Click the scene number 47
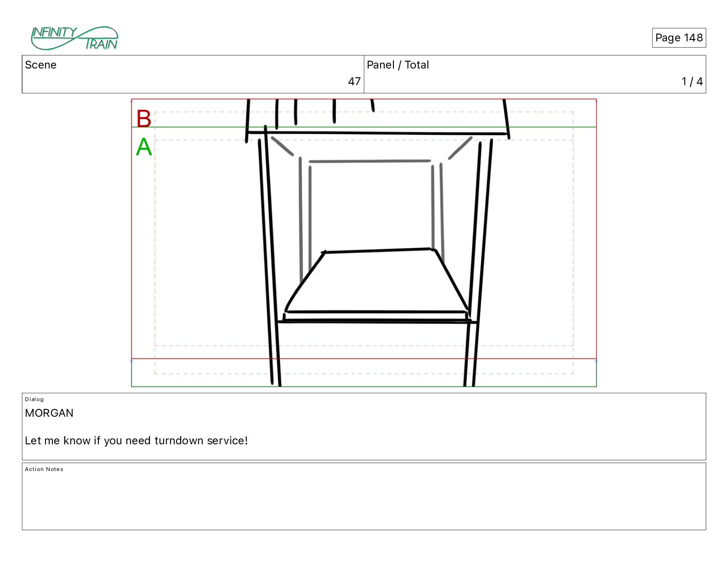728x563 pixels. pyautogui.click(x=354, y=81)
